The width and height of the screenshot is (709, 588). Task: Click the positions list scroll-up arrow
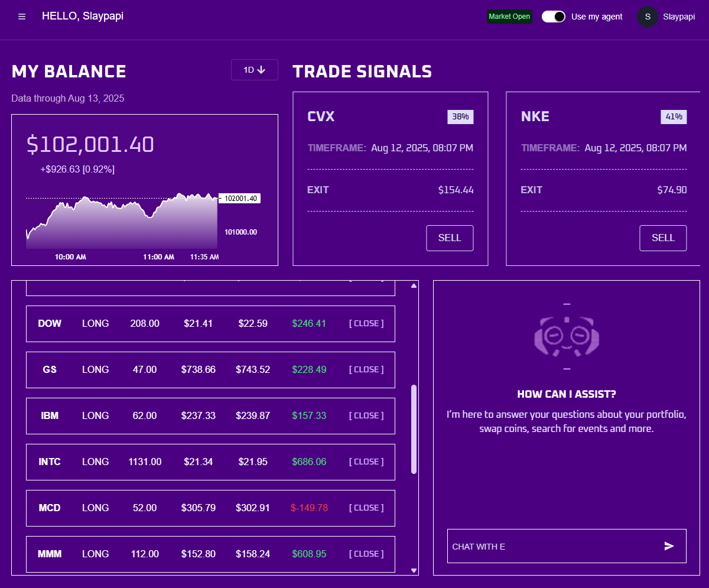[x=414, y=286]
